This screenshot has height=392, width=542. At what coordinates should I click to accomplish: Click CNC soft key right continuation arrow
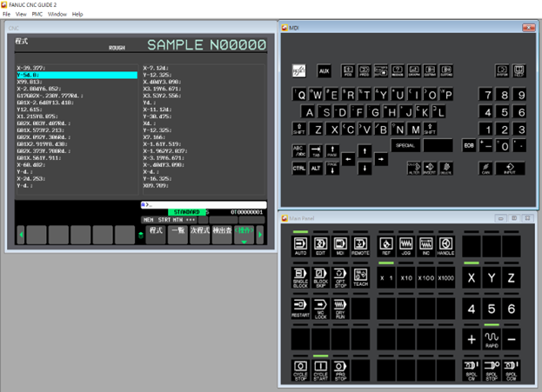pyautogui.click(x=260, y=235)
